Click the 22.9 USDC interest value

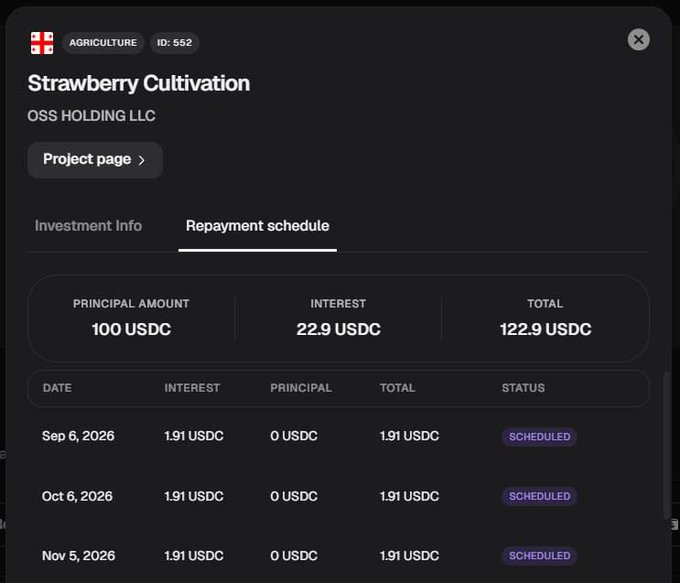tap(339, 329)
